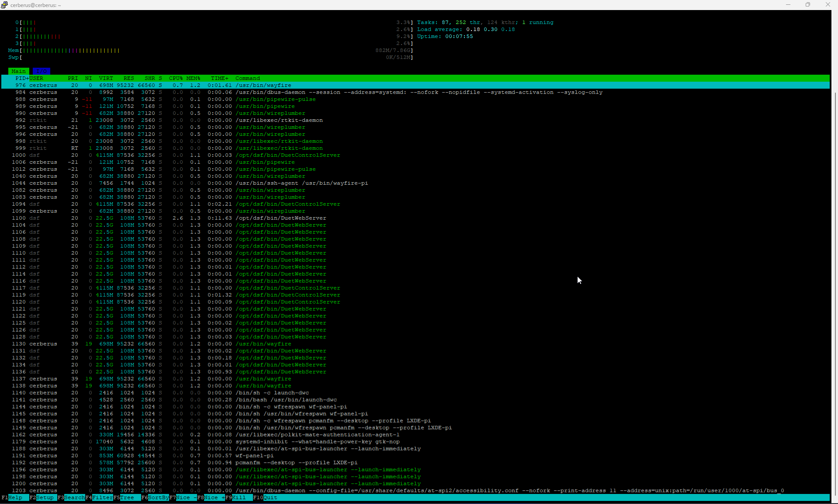Select PID 1130 wayfire row
This screenshot has width=838, height=504.
tap(415, 344)
